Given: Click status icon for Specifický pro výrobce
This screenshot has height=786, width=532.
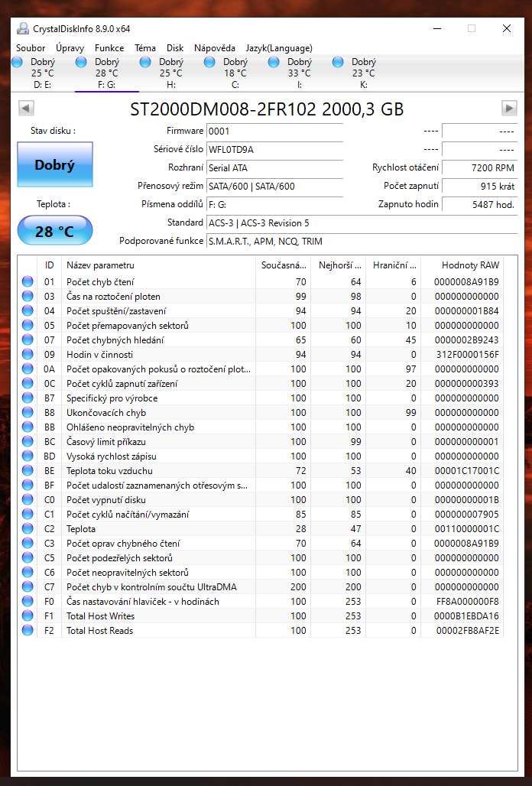Looking at the screenshot, I should (x=28, y=398).
